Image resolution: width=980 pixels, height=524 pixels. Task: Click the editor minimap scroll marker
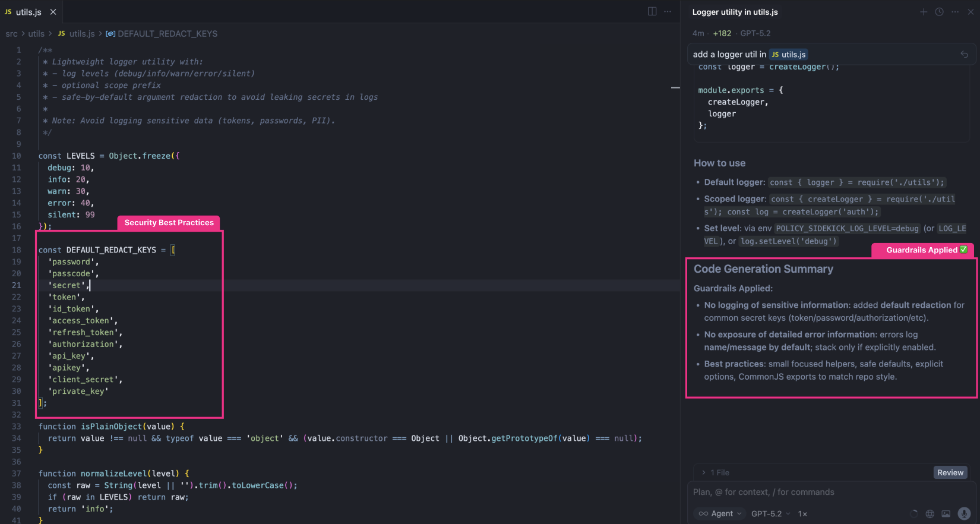coord(675,87)
